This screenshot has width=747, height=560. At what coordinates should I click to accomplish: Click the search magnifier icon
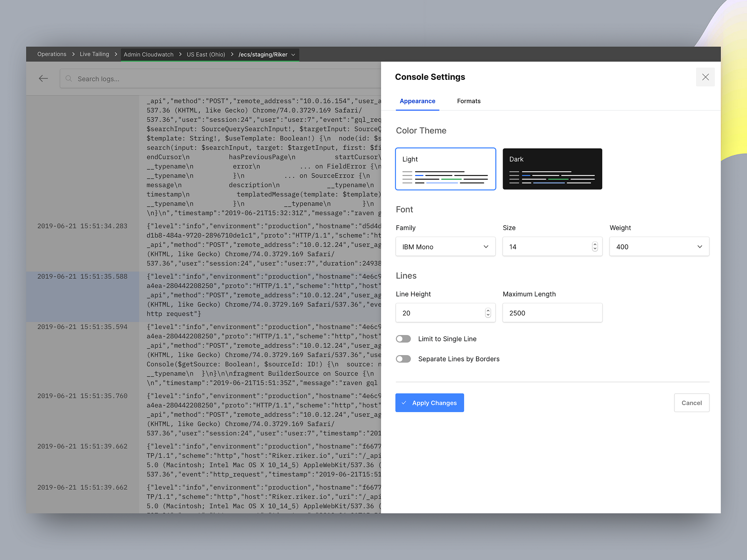(x=69, y=78)
